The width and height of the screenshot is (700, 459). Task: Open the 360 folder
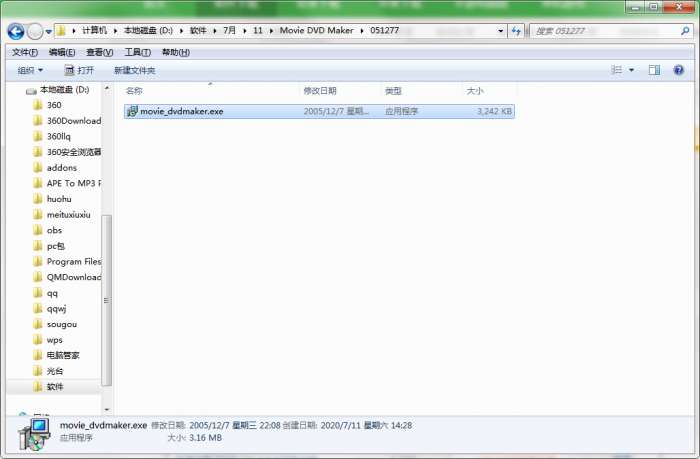tap(47, 105)
